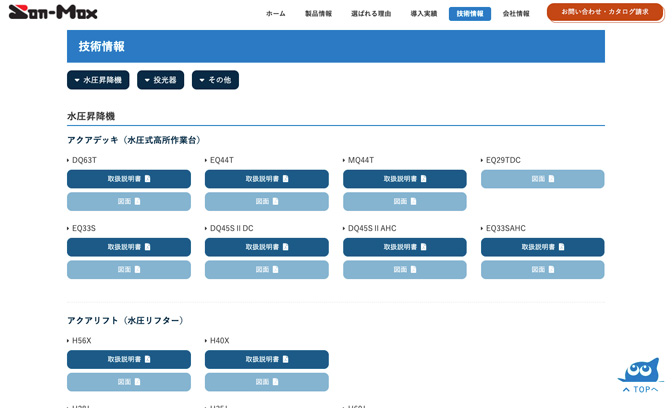The width and height of the screenshot is (672, 408).
Task: Jump to 投光器 section anchor
Action: coord(161,80)
